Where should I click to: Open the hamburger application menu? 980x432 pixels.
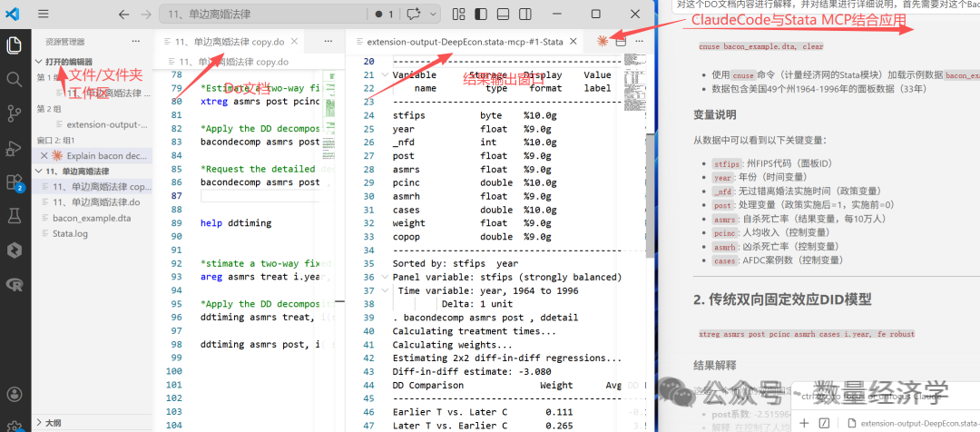pyautogui.click(x=43, y=14)
